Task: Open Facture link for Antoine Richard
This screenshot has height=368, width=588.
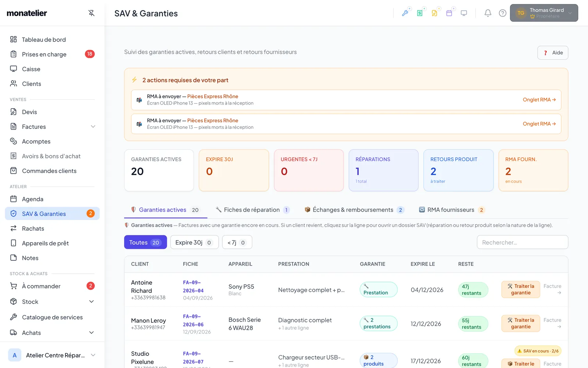Action: (552, 289)
